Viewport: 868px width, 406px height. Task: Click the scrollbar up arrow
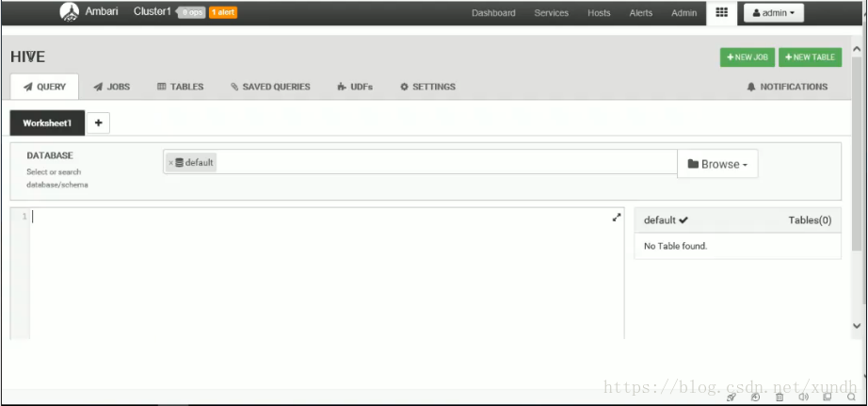pyautogui.click(x=857, y=49)
